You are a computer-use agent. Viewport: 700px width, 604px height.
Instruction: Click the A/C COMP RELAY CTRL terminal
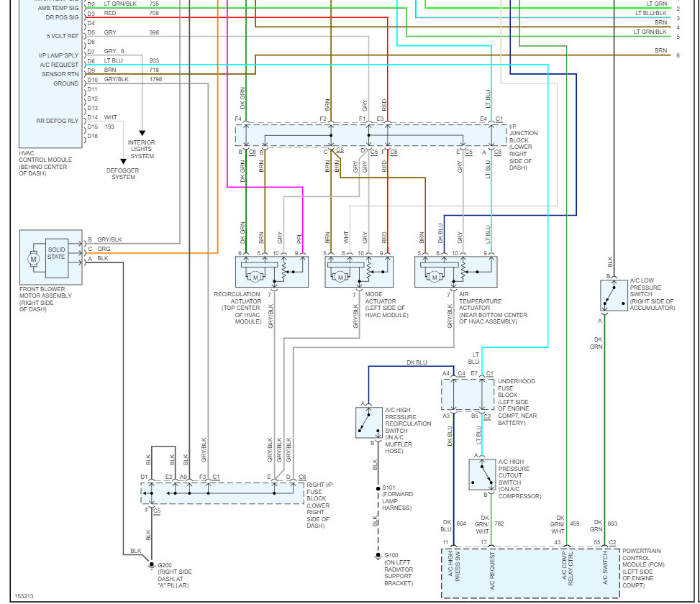[568, 569]
